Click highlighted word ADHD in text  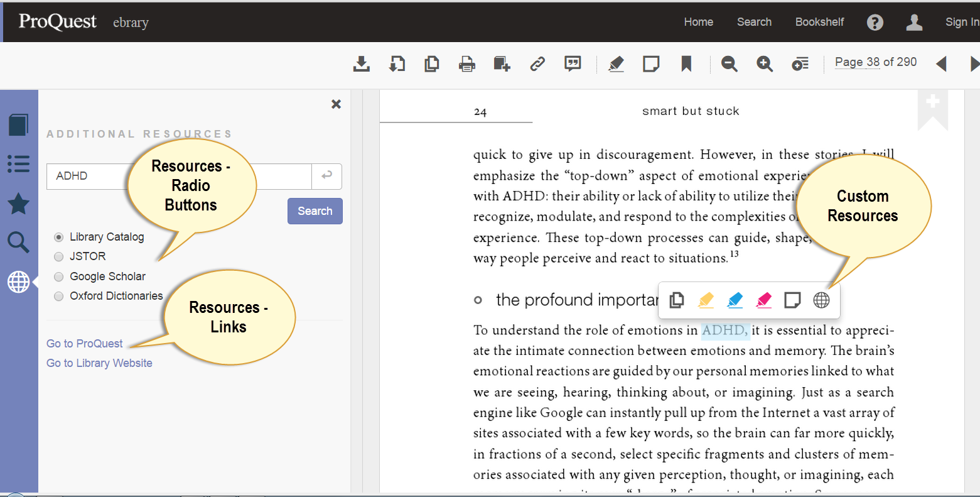(x=724, y=330)
